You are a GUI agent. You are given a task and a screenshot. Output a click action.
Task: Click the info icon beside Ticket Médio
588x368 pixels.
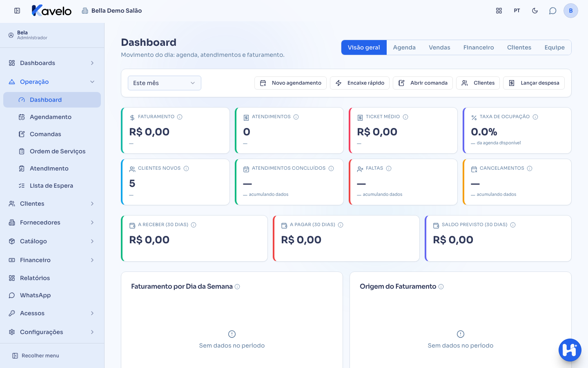tap(405, 117)
